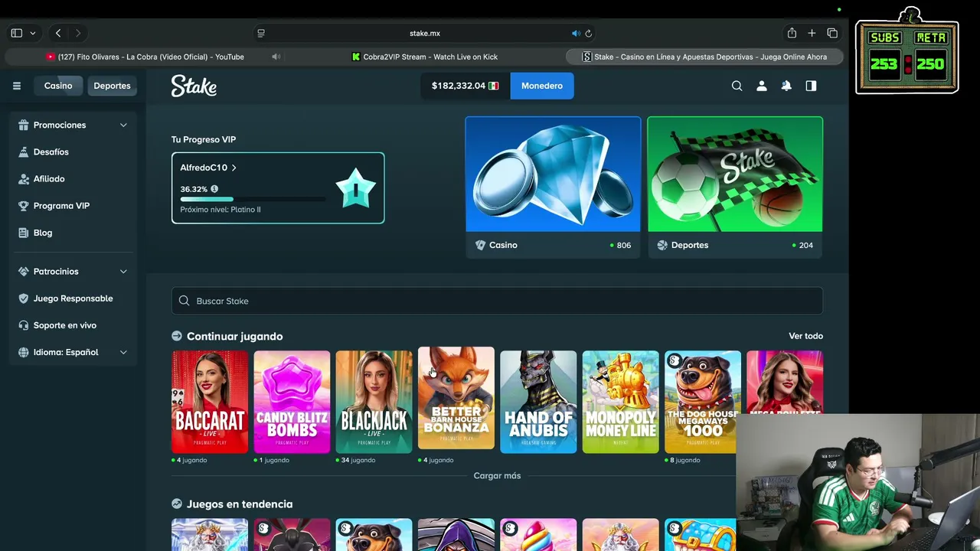Click the Continuar jugando section heading
This screenshot has height=551, width=980.
(x=234, y=336)
